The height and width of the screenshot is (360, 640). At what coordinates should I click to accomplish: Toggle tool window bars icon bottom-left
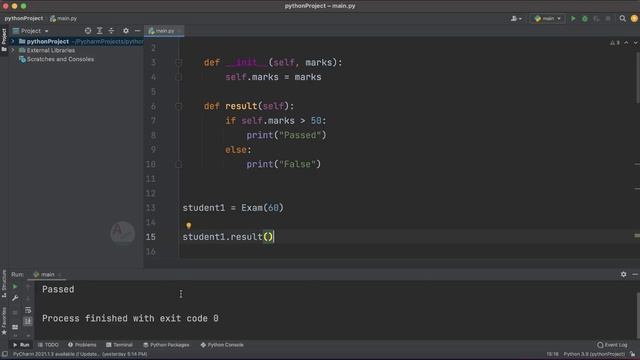5,354
